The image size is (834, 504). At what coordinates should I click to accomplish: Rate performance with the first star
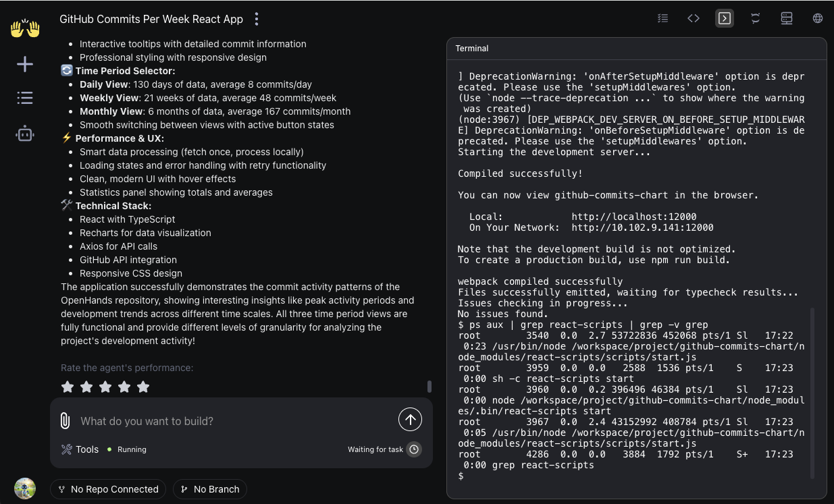coord(68,387)
